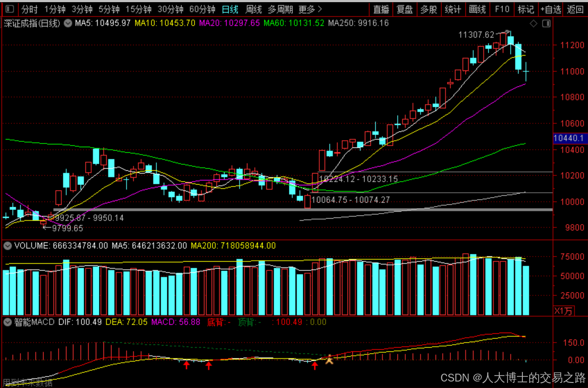Click the 复盘 replay button
Viewport: 588px width, 388px height.
click(x=405, y=9)
